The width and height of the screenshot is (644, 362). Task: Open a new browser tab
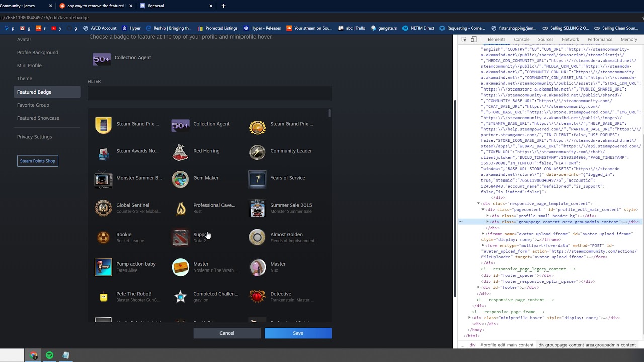pyautogui.click(x=223, y=6)
